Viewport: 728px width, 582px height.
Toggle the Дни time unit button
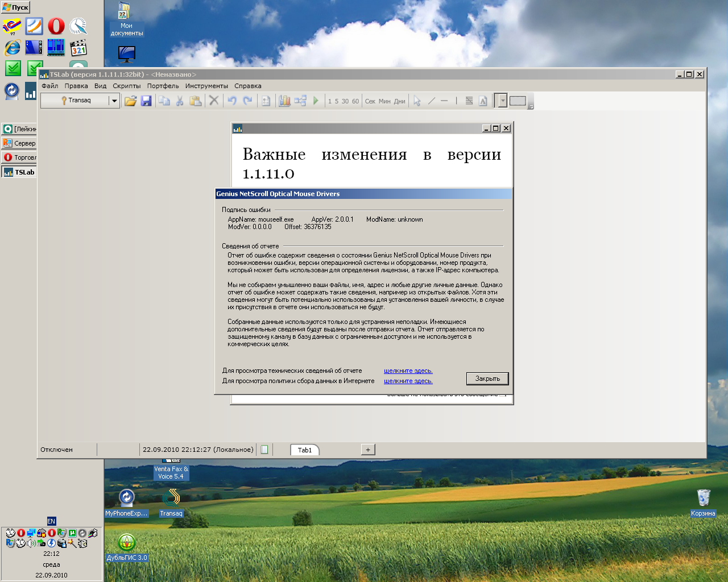(400, 102)
